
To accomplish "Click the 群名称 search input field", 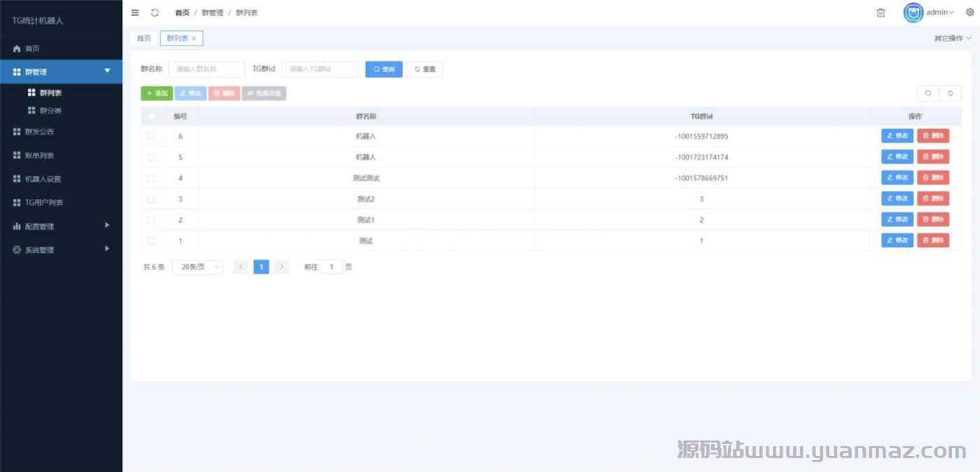I will pos(206,69).
